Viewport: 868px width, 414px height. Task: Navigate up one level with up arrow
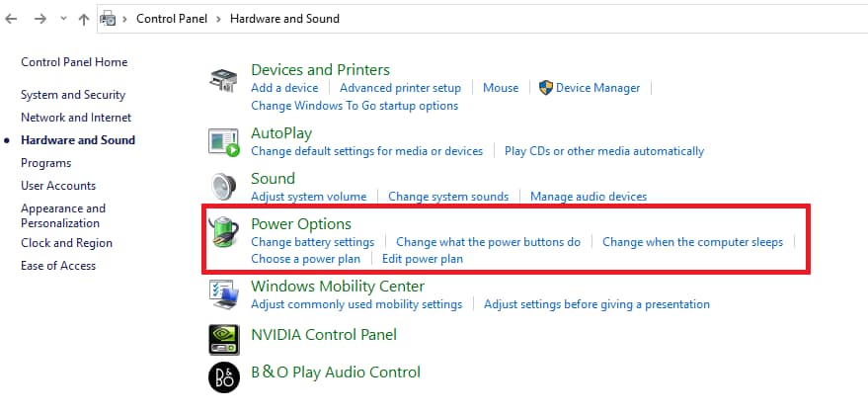point(82,19)
